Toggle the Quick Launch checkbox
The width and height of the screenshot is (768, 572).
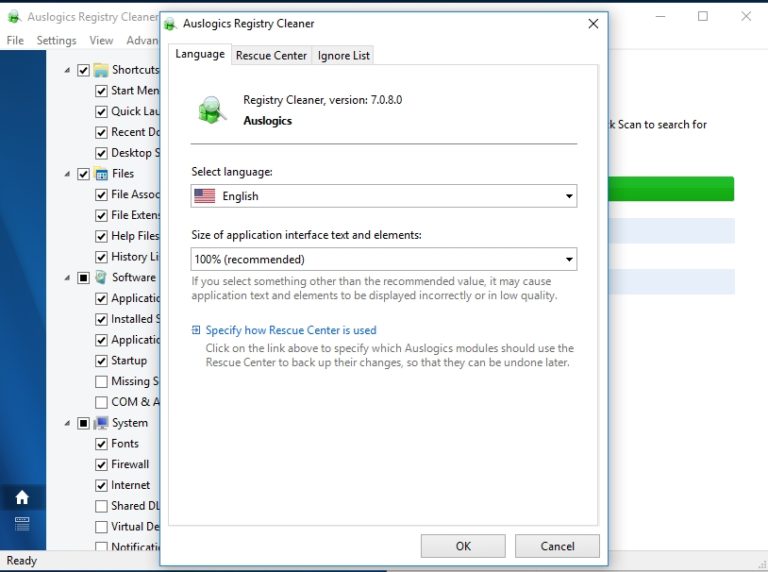pos(101,112)
